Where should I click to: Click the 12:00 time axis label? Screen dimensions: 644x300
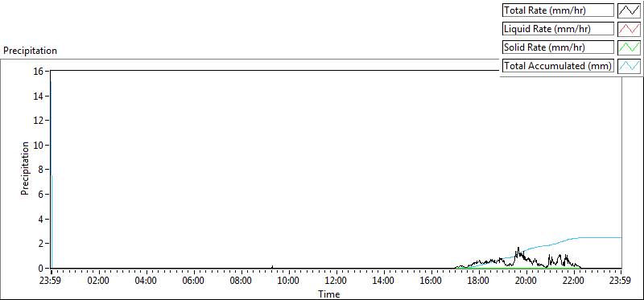coord(336,282)
